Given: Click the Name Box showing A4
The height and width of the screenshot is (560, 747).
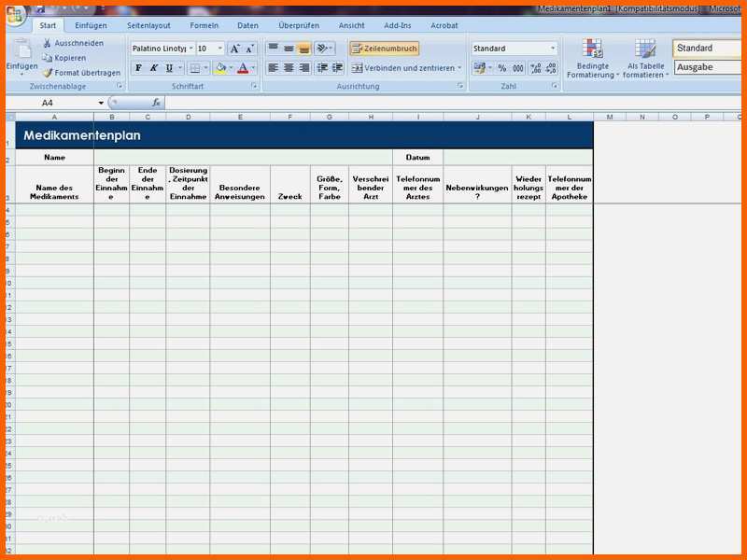Looking at the screenshot, I should (x=56, y=103).
